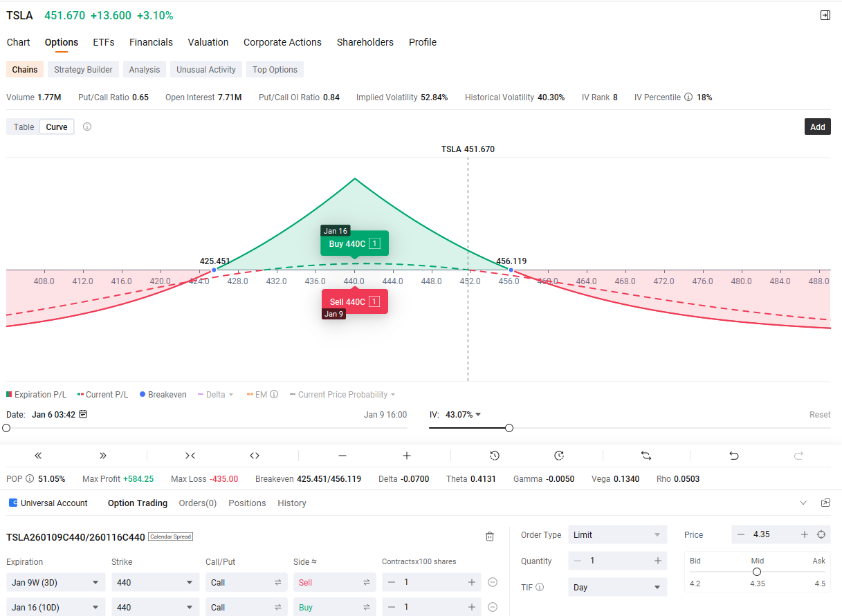Click the pop-out trading panel icon

(825, 503)
